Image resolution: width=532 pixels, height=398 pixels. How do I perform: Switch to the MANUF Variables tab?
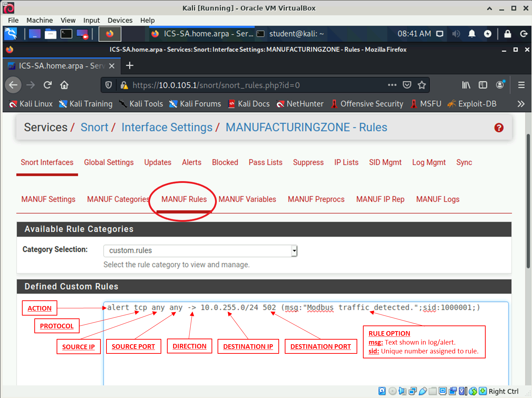247,199
